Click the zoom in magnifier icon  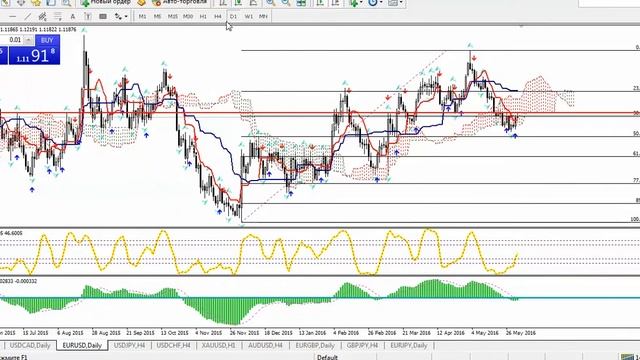[271, 2]
